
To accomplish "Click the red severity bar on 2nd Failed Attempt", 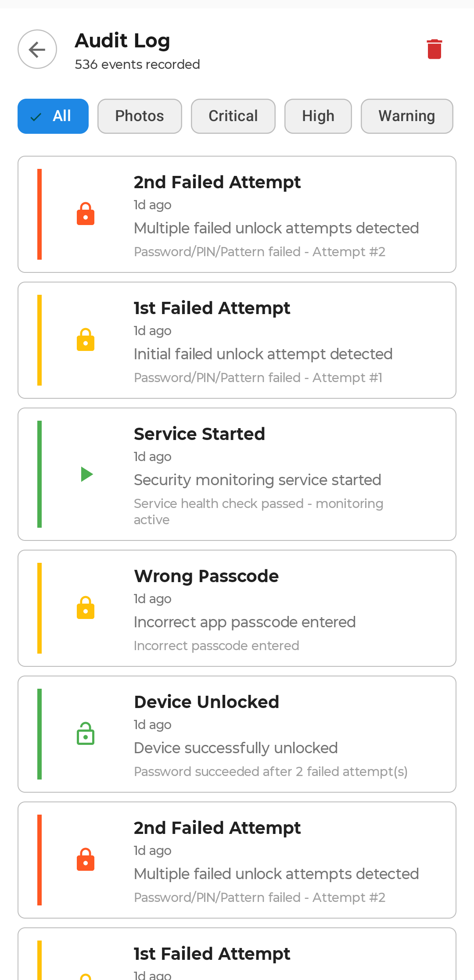I will pos(39,214).
